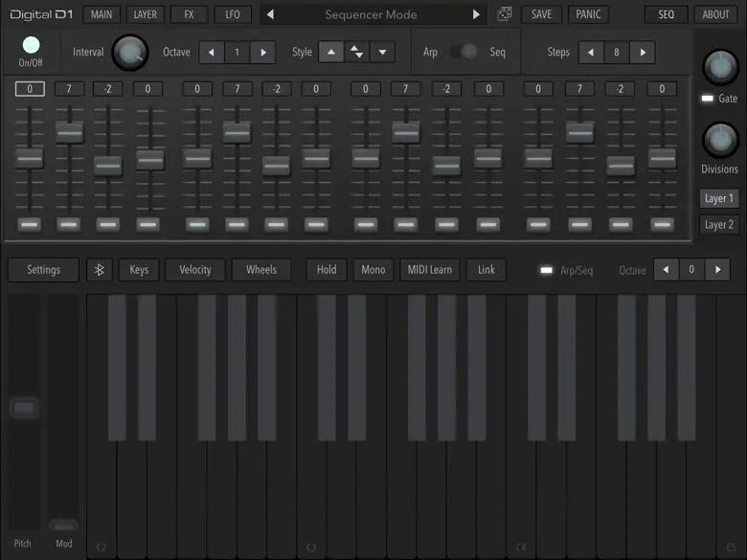
Task: Select the downward arpeggio style arrow
Action: [x=382, y=52]
